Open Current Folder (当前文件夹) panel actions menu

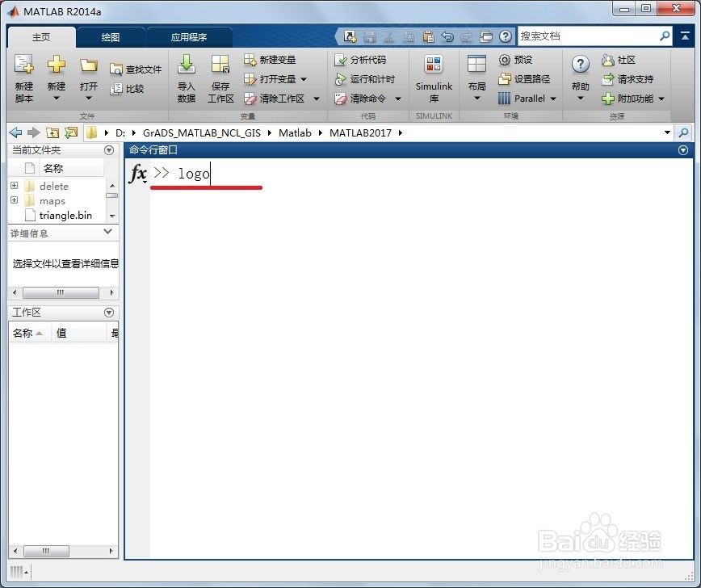tap(109, 150)
